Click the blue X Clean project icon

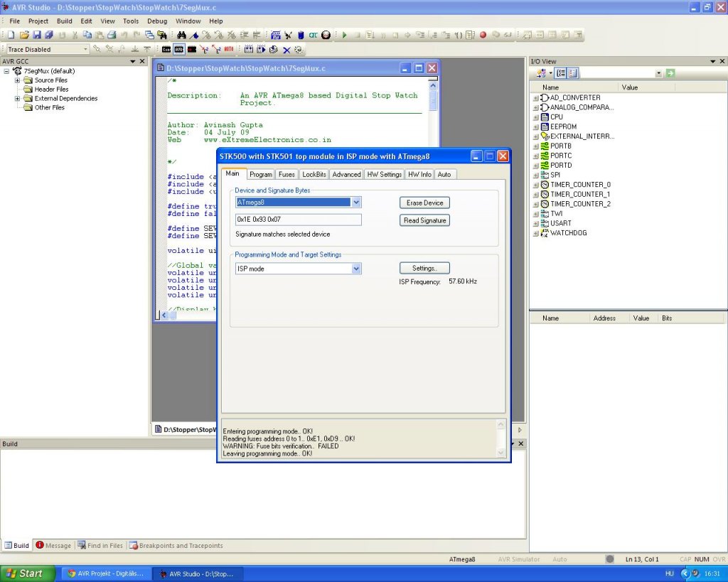tap(287, 50)
